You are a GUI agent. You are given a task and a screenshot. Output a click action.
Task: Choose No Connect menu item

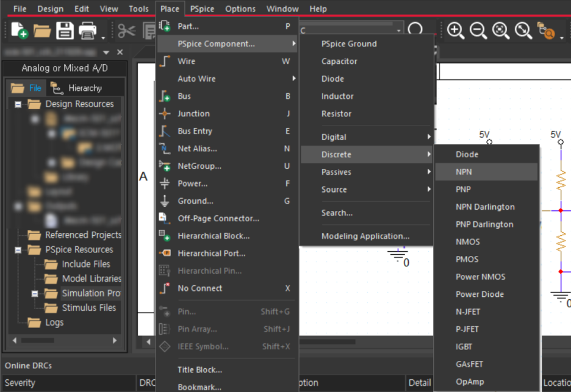(227, 288)
